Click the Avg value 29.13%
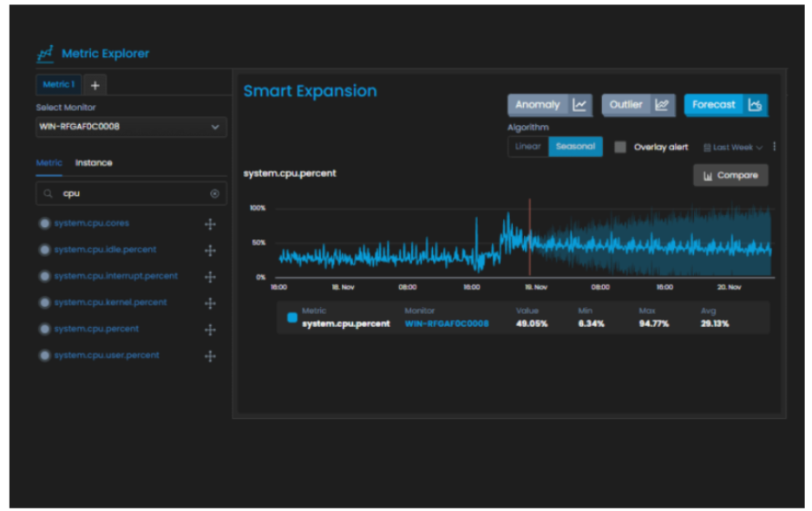The height and width of the screenshot is (511, 812). click(x=715, y=324)
